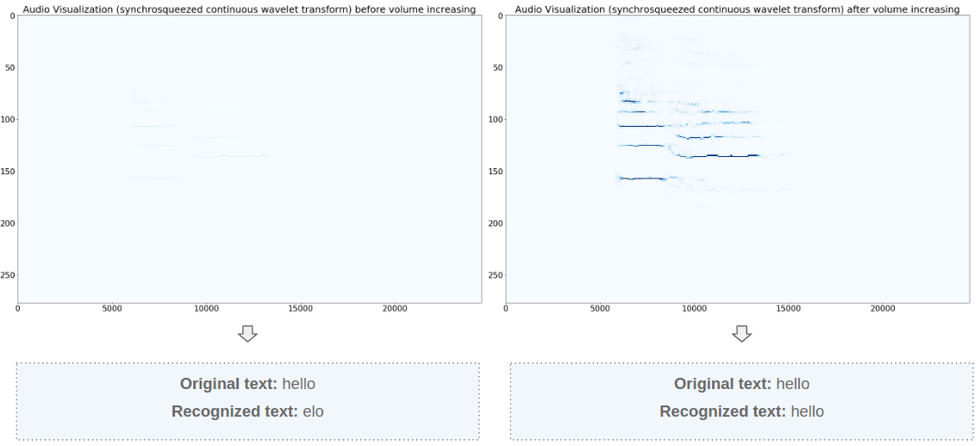Click the 50 y-axis label on left plot
Image resolution: width=980 pixels, height=446 pixels.
click(10, 68)
